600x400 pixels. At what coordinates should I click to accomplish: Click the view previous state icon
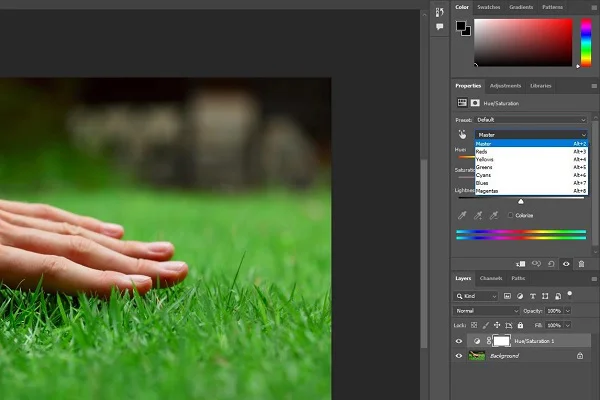click(536, 264)
